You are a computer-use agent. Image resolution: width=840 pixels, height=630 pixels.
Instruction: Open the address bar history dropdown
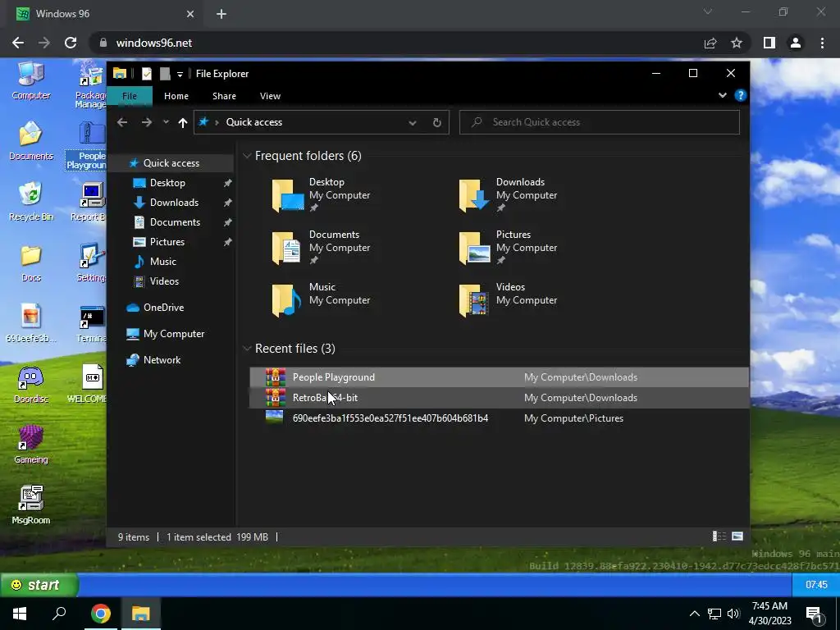pos(413,123)
